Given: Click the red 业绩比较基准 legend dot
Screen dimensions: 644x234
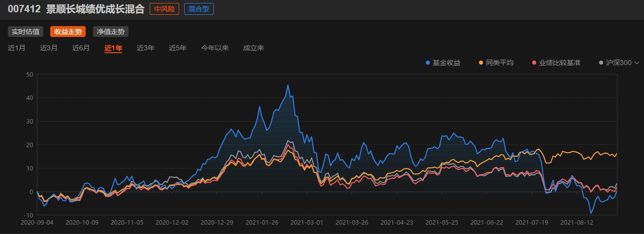Looking at the screenshot, I should [x=534, y=63].
